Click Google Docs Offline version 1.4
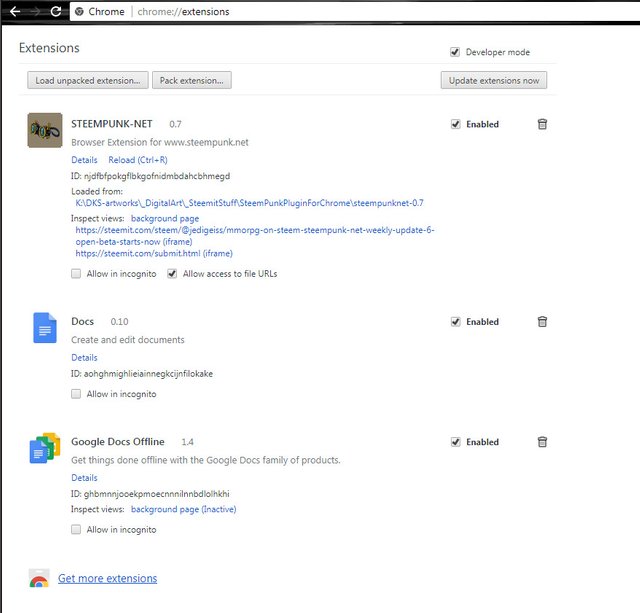The width and height of the screenshot is (640, 613). [187, 442]
